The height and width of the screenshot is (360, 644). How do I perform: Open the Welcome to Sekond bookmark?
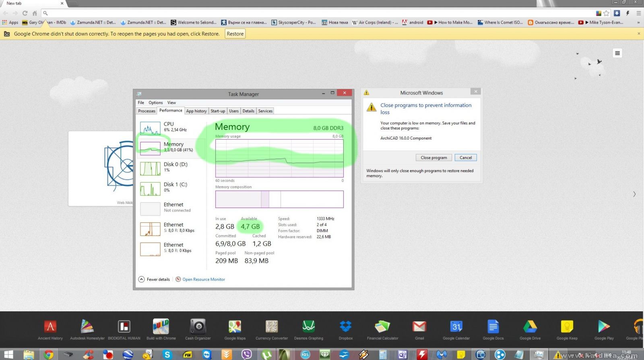[194, 23]
